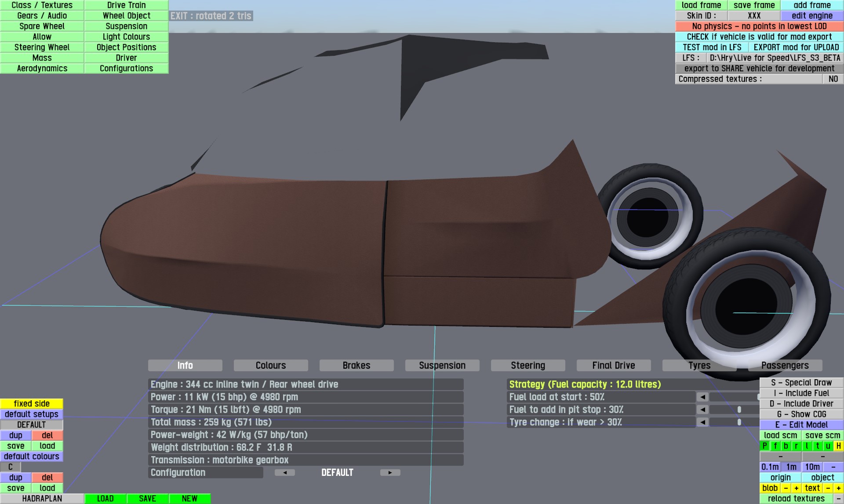Screen dimensions: 844x504
Task: Click the previous configuration arrow
Action: click(285, 473)
